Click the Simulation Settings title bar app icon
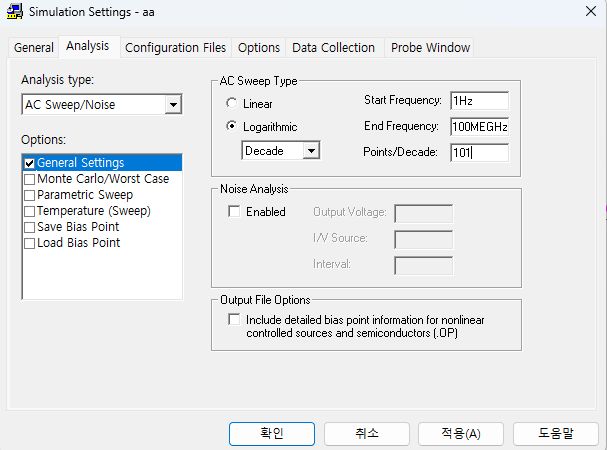The width and height of the screenshot is (607, 450). pos(15,11)
